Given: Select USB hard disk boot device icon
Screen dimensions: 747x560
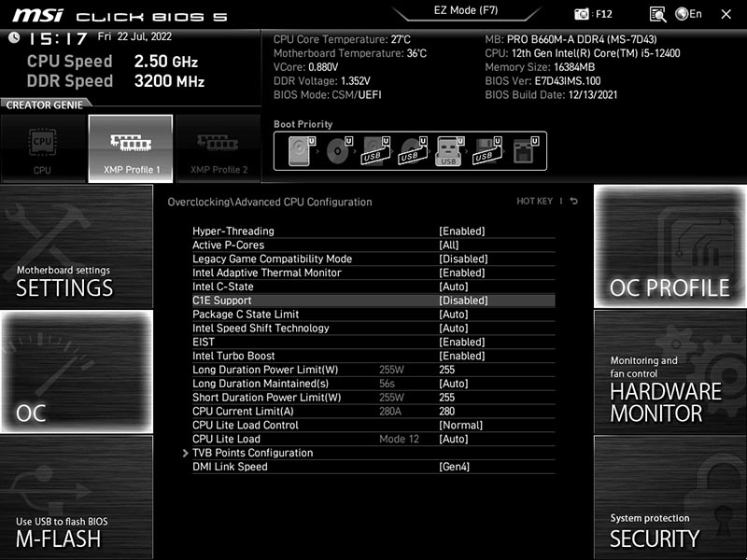Looking at the screenshot, I should [x=376, y=151].
